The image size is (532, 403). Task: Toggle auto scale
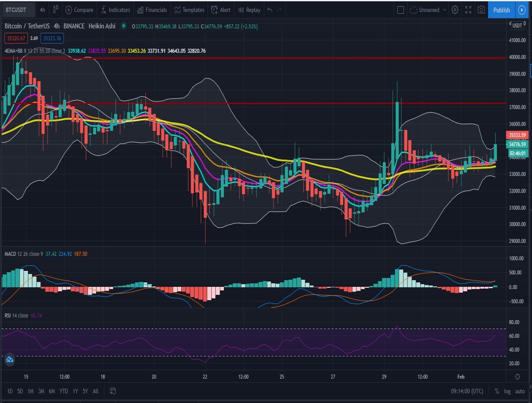(520, 391)
